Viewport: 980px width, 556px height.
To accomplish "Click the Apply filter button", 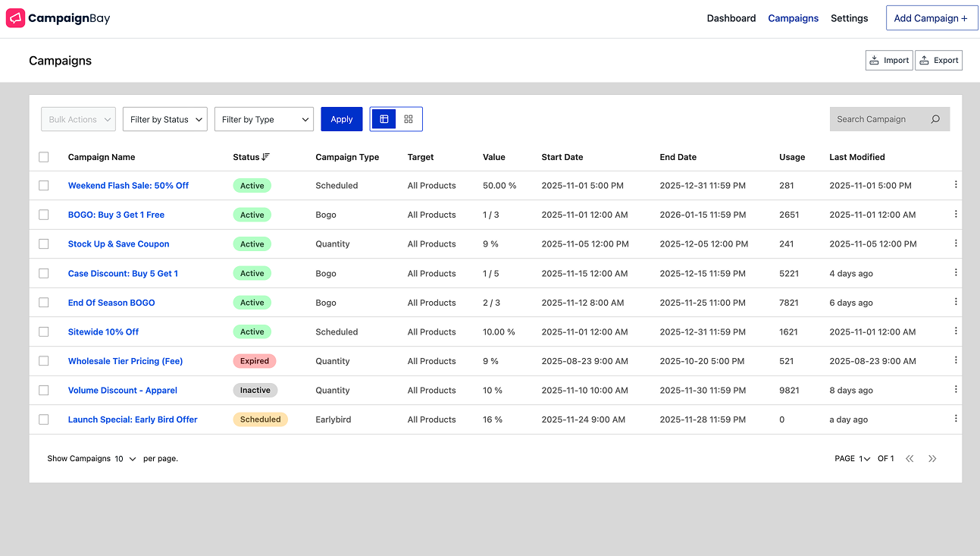I will (341, 119).
